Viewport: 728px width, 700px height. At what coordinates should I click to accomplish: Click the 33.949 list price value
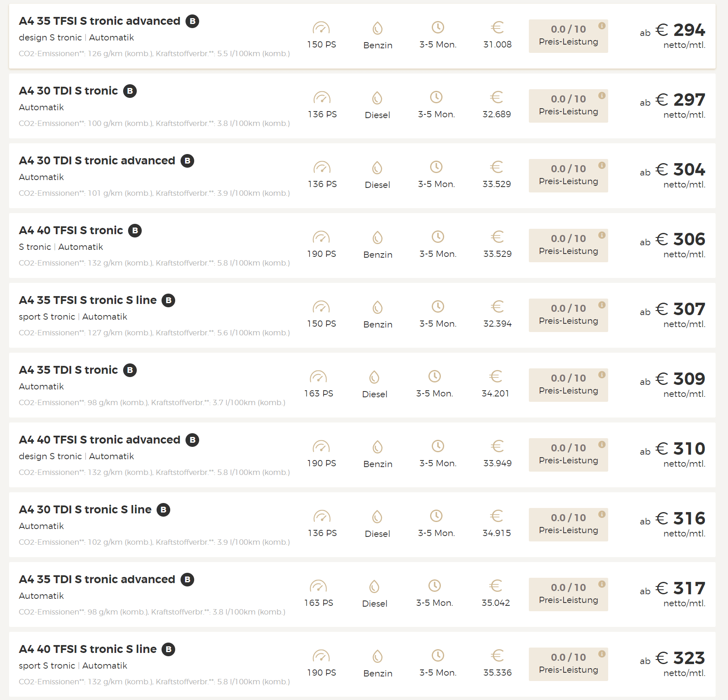(497, 463)
